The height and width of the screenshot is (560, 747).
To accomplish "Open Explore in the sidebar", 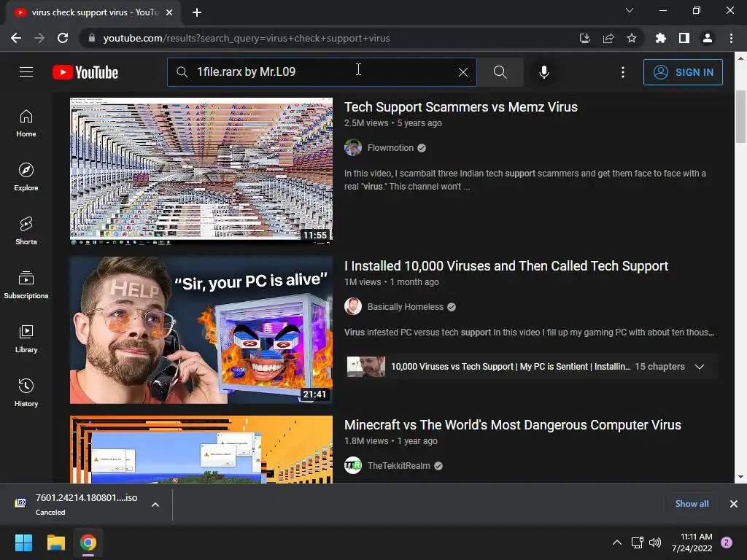I will click(26, 177).
